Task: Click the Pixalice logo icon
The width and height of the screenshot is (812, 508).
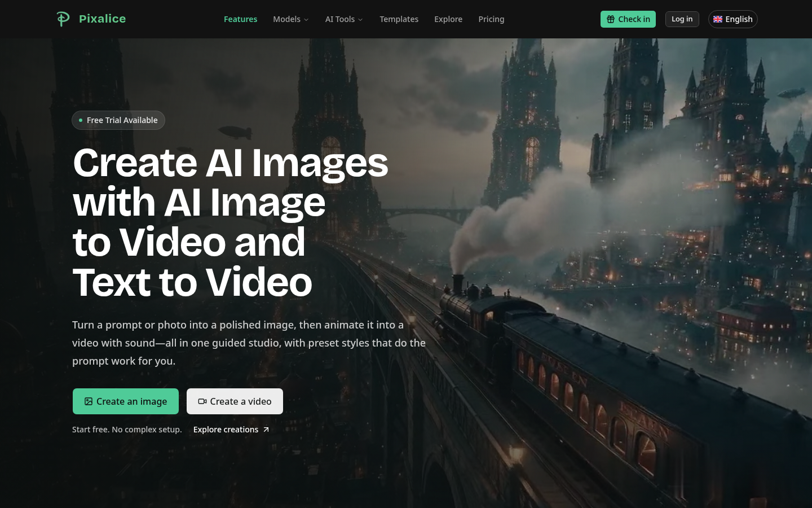Action: tap(63, 19)
